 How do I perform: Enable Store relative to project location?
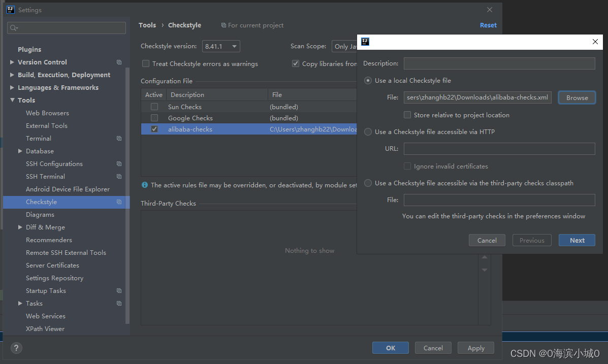[407, 115]
